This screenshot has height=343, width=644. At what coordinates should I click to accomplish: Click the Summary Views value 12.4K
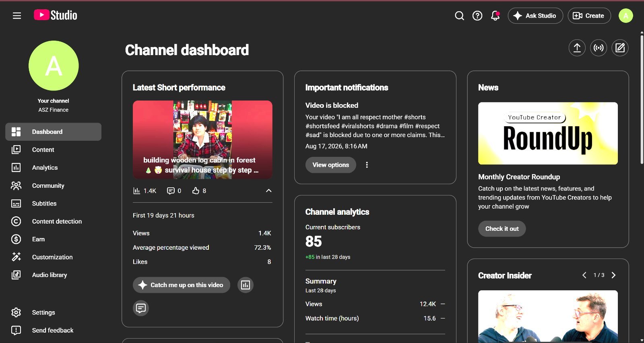pos(427,304)
